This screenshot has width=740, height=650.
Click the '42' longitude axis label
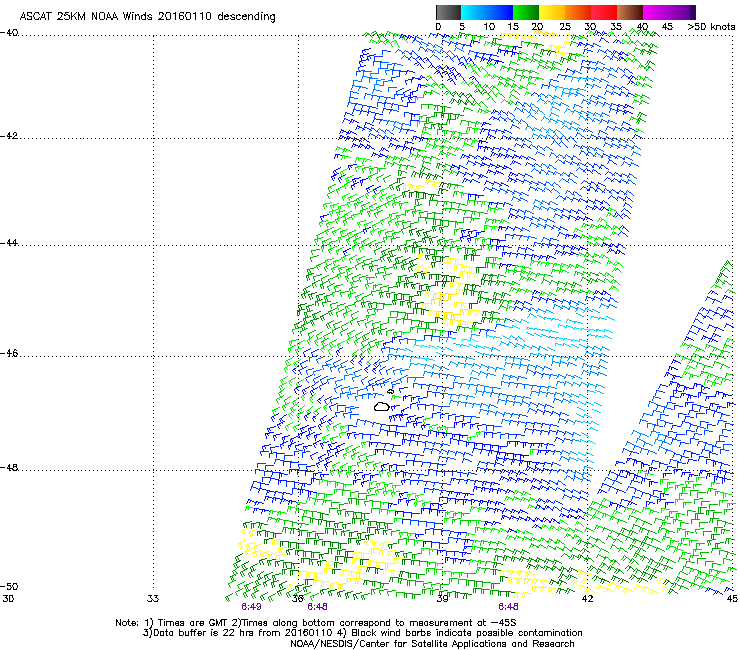pos(587,599)
